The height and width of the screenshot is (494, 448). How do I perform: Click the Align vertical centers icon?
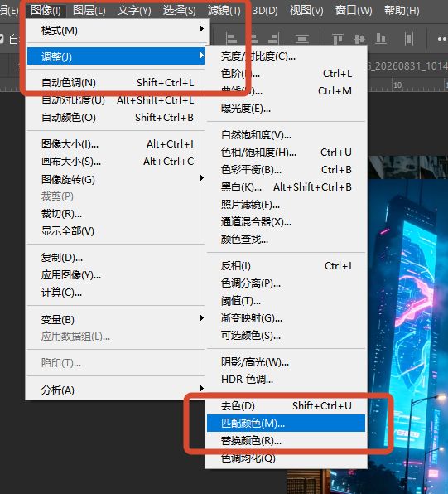(x=359, y=39)
